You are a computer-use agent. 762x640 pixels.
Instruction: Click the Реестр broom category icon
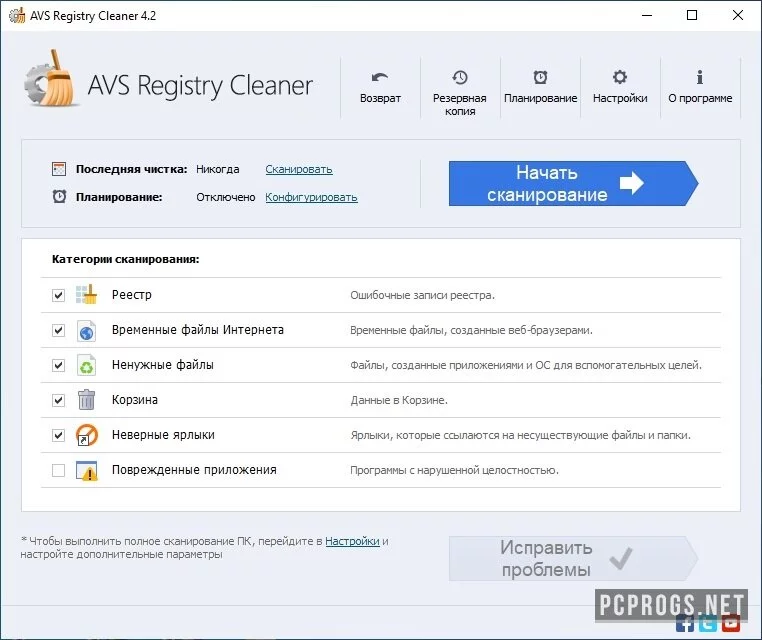87,294
